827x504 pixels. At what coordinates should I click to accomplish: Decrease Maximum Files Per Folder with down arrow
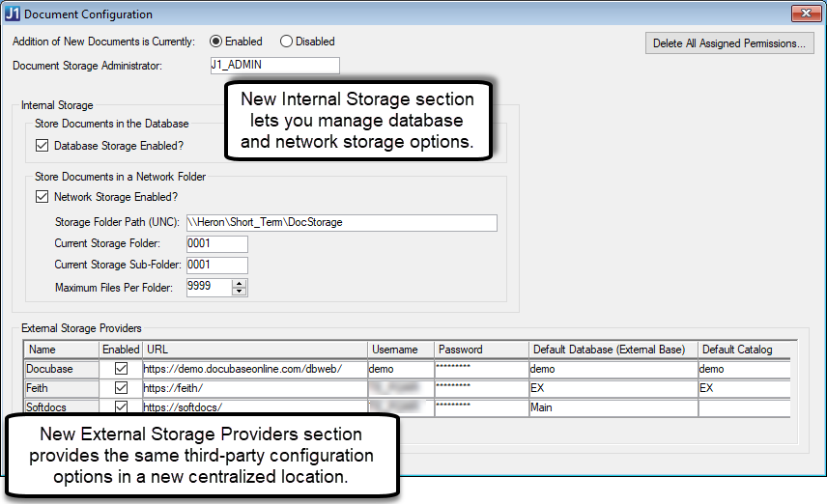(240, 291)
